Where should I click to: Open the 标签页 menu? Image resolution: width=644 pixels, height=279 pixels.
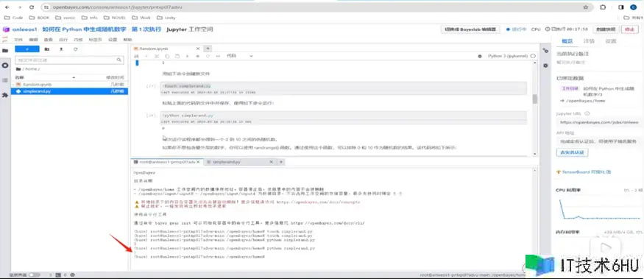click(94, 40)
